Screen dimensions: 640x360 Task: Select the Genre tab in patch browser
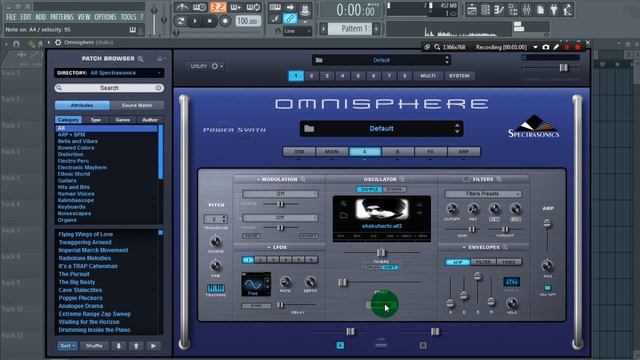tap(122, 120)
